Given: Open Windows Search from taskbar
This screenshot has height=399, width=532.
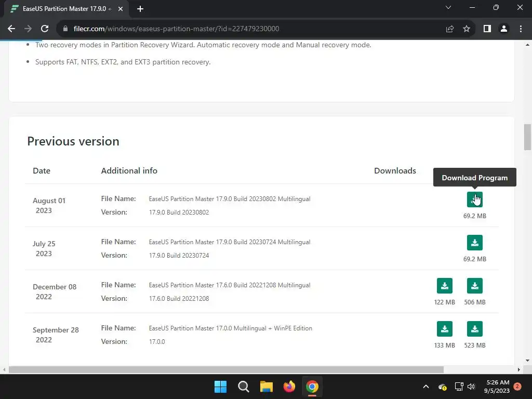Looking at the screenshot, I should click(243, 387).
